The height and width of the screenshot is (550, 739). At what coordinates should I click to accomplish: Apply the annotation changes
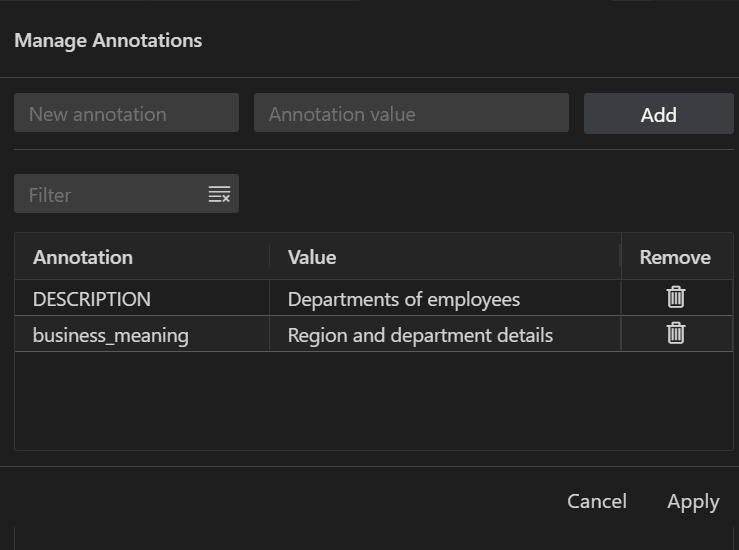pos(693,501)
